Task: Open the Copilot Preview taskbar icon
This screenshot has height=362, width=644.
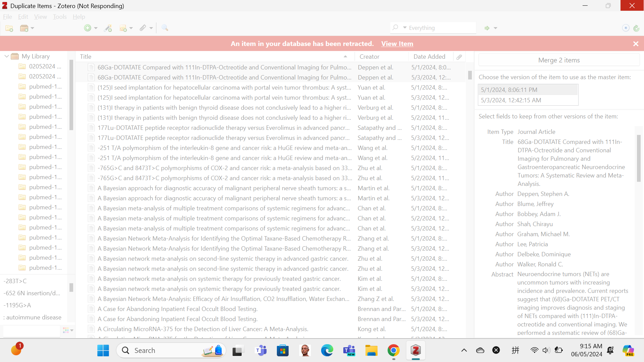Action: click(x=628, y=351)
